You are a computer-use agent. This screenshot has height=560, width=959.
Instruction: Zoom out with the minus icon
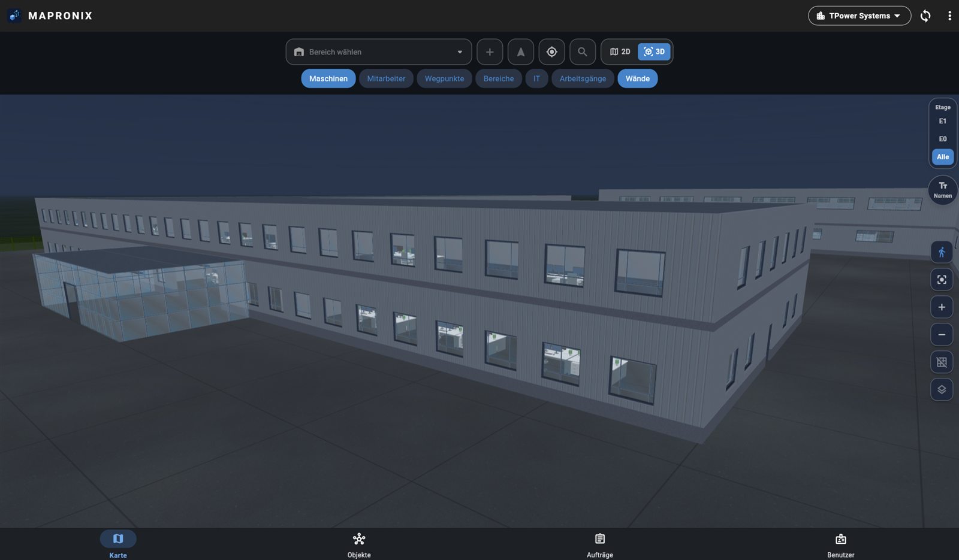point(942,335)
